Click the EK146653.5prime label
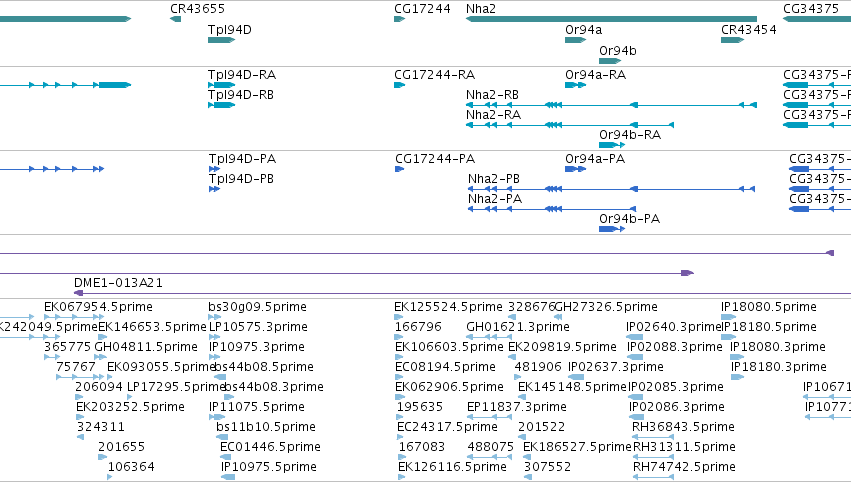851x482 pixels. (153, 327)
